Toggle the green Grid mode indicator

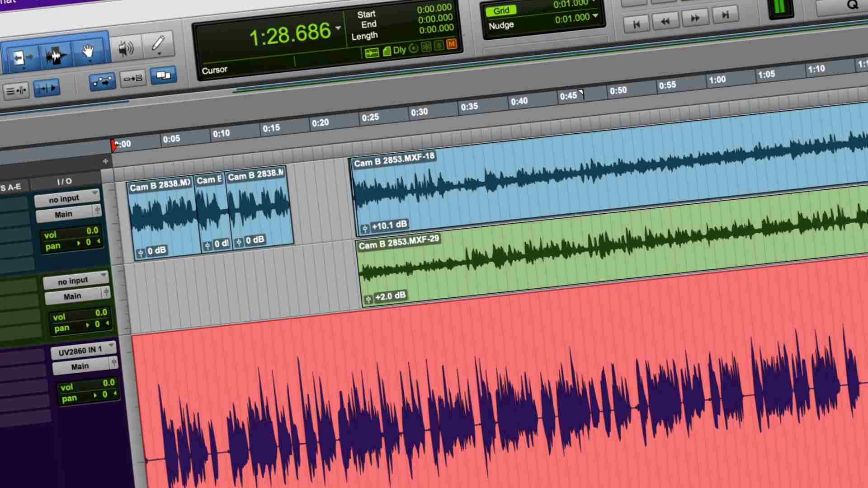point(501,11)
